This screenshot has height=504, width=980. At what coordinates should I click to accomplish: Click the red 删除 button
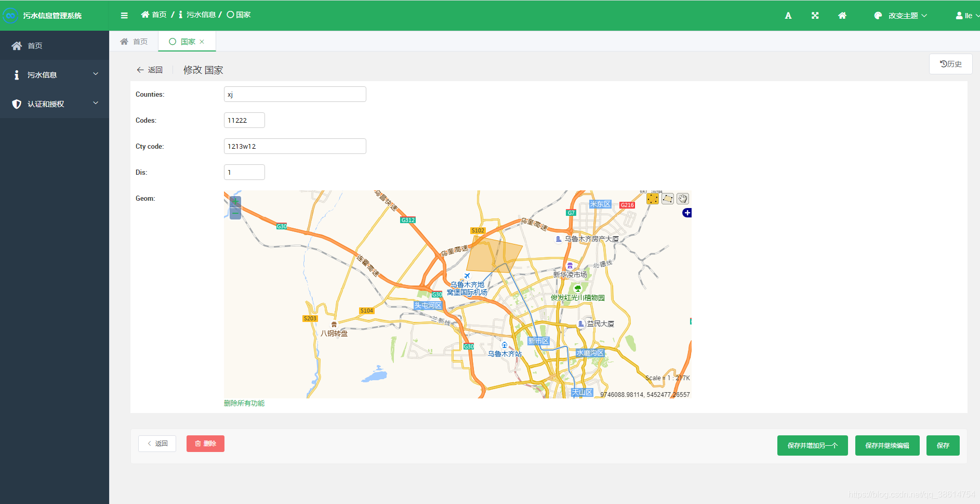(x=205, y=444)
